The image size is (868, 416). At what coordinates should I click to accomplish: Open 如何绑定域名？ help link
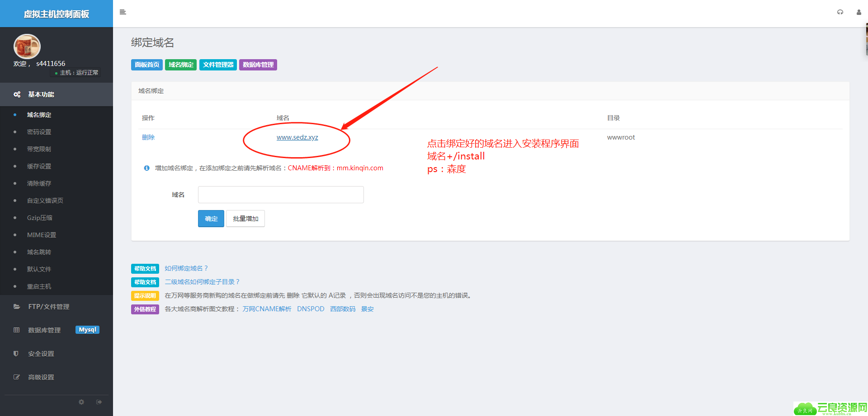[x=186, y=268]
